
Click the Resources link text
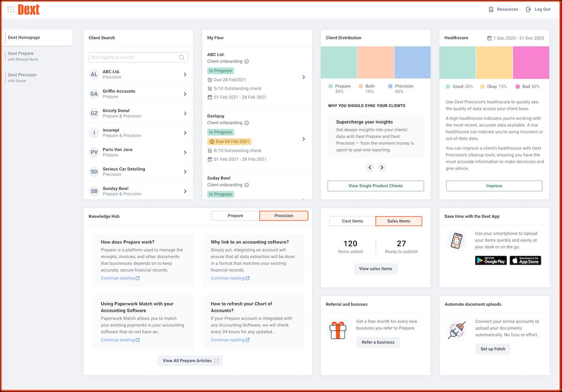(x=508, y=9)
